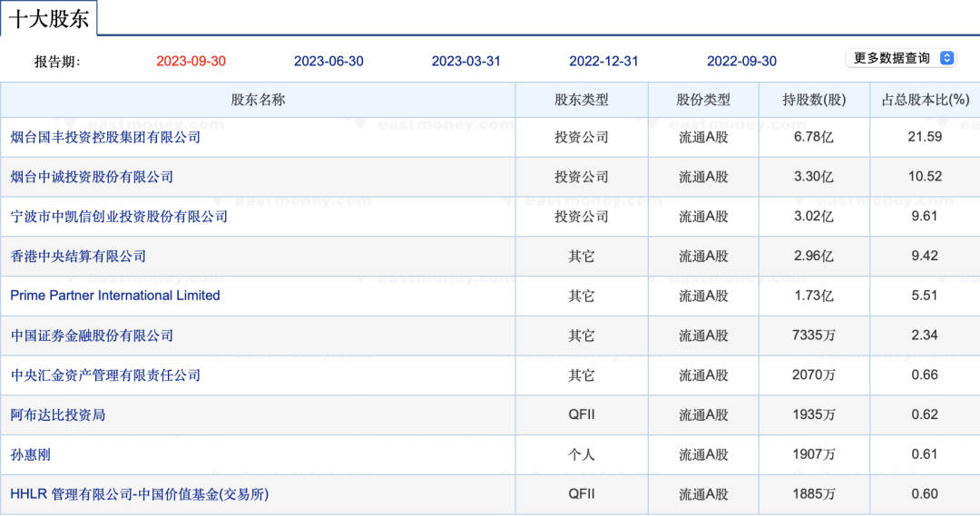Click the 股东名称 column header
The width and height of the screenshot is (980, 516).
258,100
